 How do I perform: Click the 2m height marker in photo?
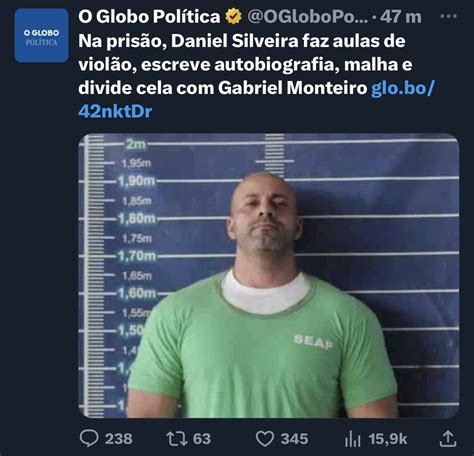click(x=135, y=144)
